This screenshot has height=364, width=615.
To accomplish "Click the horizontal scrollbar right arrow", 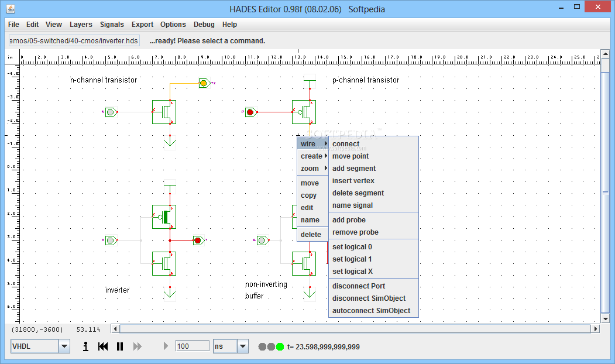I will [x=596, y=329].
